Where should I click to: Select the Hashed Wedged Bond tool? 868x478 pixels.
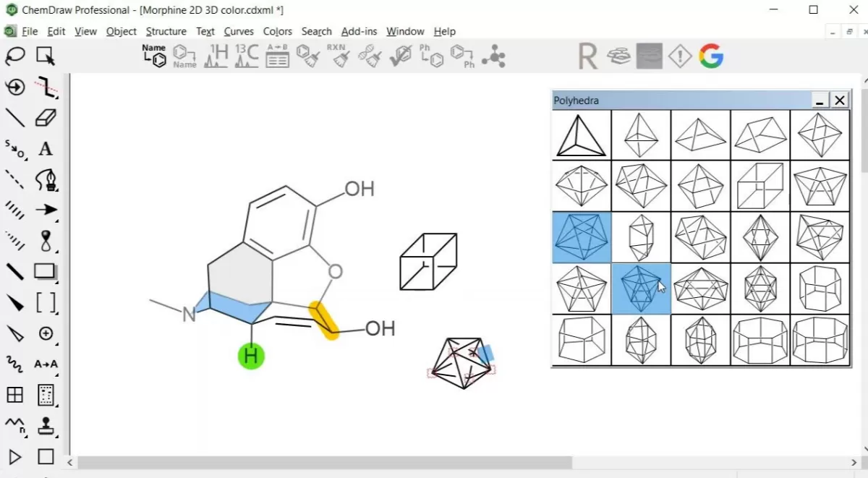[x=15, y=240]
